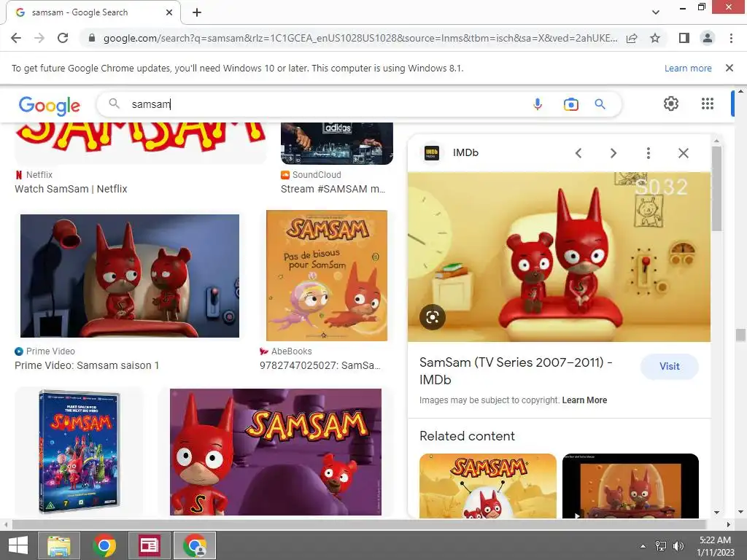Screen dimensions: 747x560
Task: Click the browser back arrow
Action: pos(16,38)
